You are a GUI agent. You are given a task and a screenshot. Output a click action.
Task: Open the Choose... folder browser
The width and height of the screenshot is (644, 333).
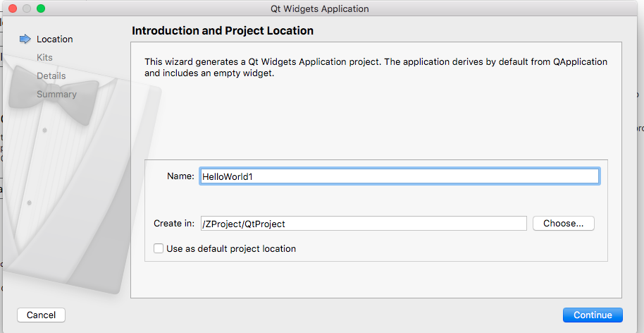563,223
